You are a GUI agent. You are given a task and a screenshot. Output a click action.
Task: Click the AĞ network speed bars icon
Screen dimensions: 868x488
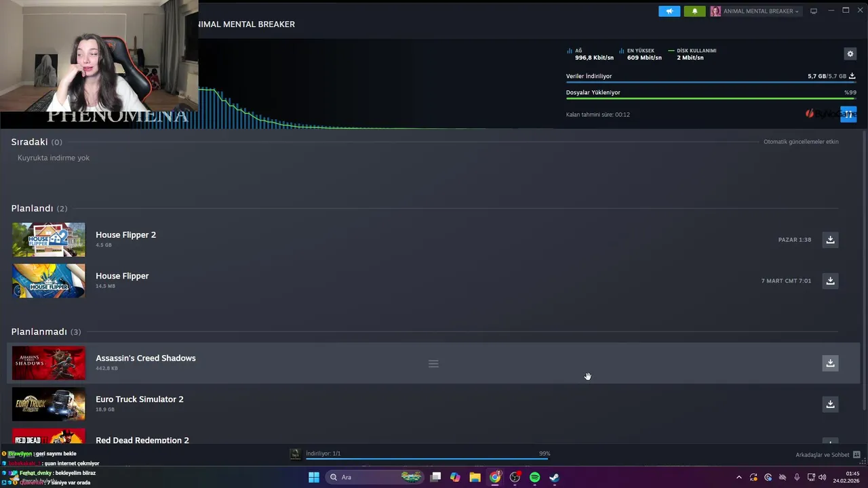coord(570,51)
